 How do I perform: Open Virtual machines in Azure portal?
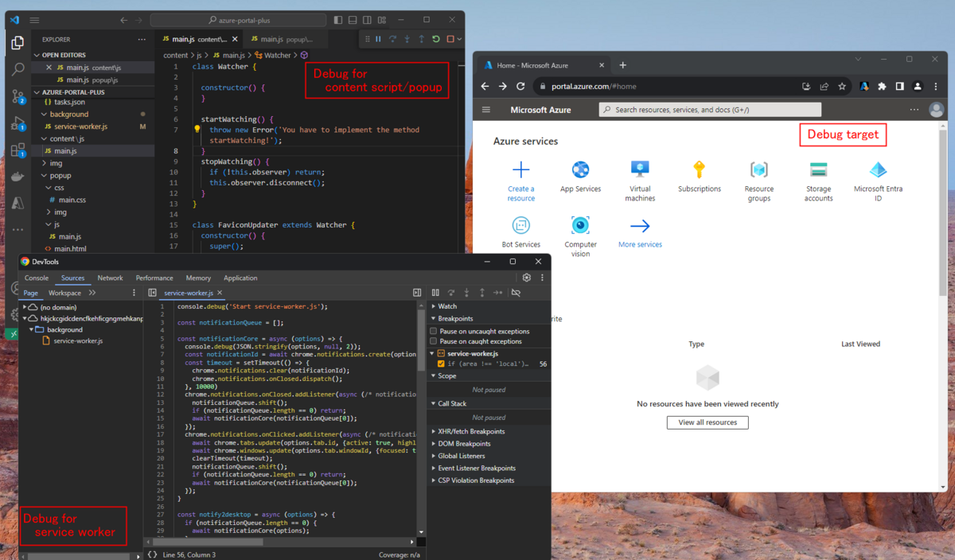click(640, 181)
